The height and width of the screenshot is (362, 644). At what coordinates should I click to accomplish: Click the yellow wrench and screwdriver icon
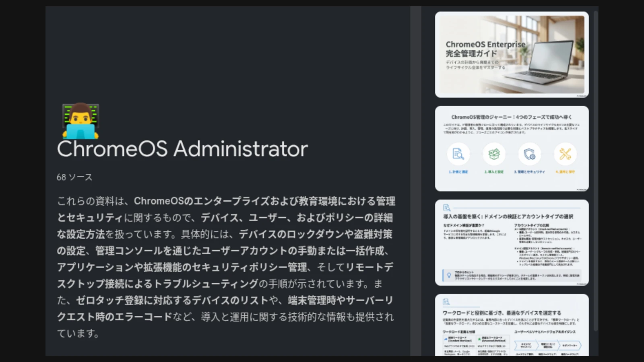565,154
